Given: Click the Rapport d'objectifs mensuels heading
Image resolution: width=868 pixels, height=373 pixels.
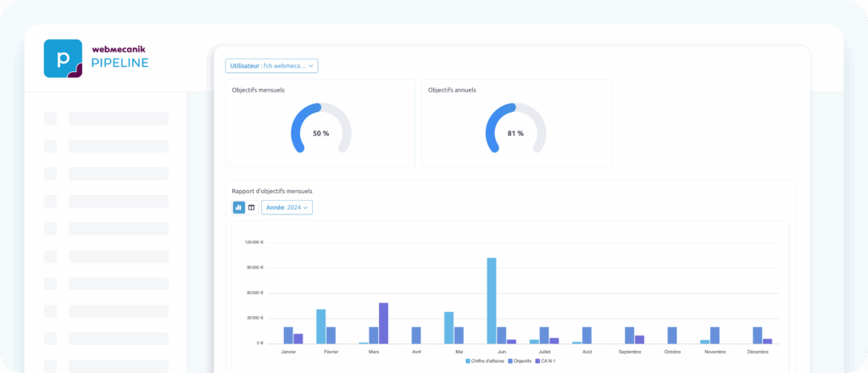Looking at the screenshot, I should (272, 191).
